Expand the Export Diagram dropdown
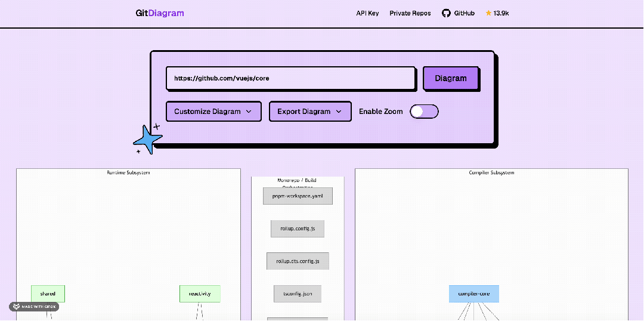This screenshot has height=321, width=644. click(309, 112)
